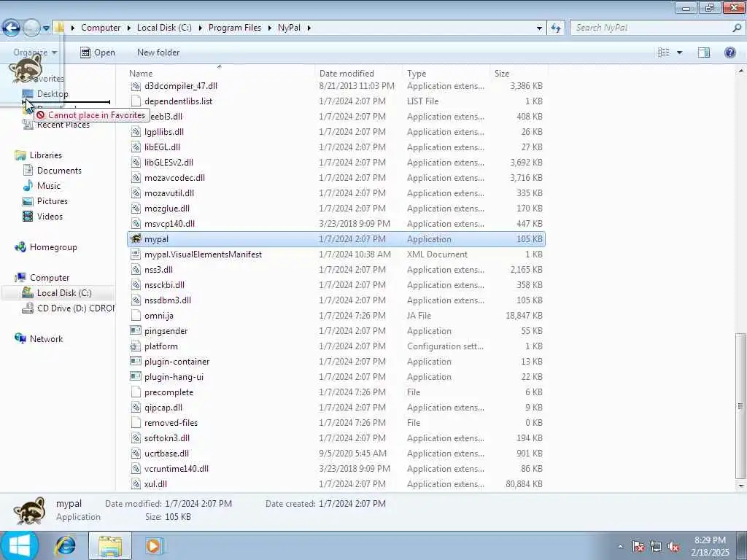
Task: Click the vertical scrollbar thumb
Action: pyautogui.click(x=740, y=405)
